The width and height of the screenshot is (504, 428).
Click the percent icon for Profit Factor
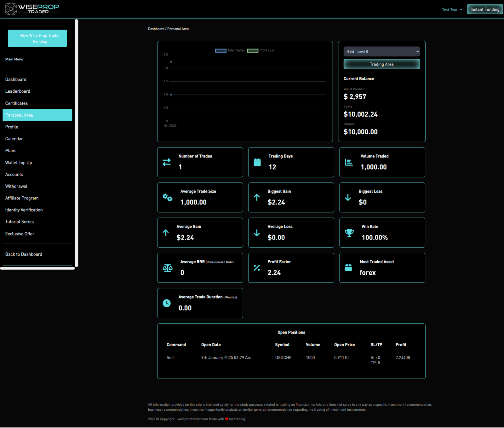(257, 268)
